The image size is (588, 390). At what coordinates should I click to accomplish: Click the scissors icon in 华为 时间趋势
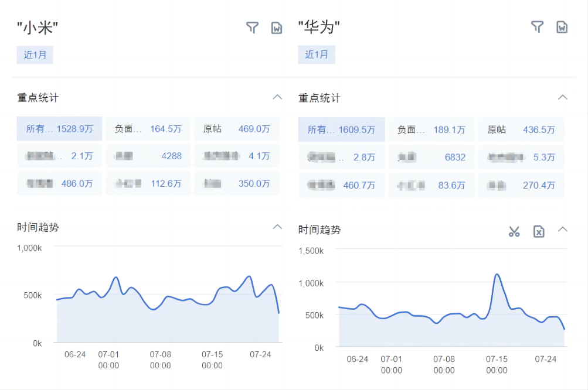514,231
